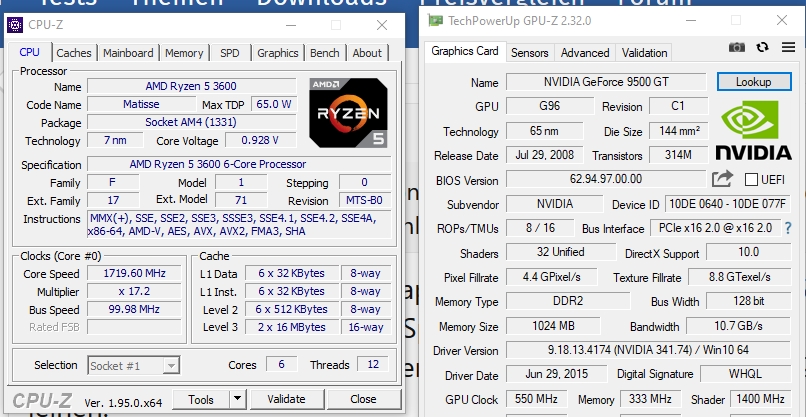The height and width of the screenshot is (417, 806).
Task: Click the Driver Version value field
Action: (x=648, y=350)
